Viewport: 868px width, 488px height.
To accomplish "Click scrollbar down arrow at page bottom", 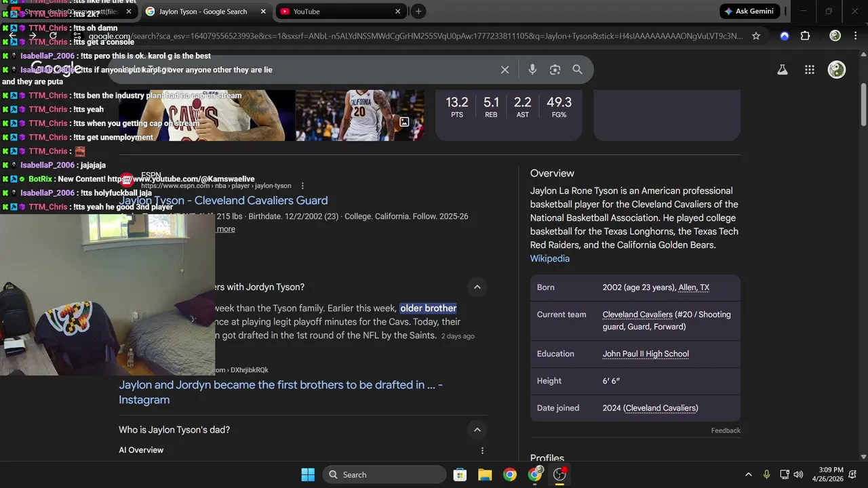I will (x=863, y=457).
